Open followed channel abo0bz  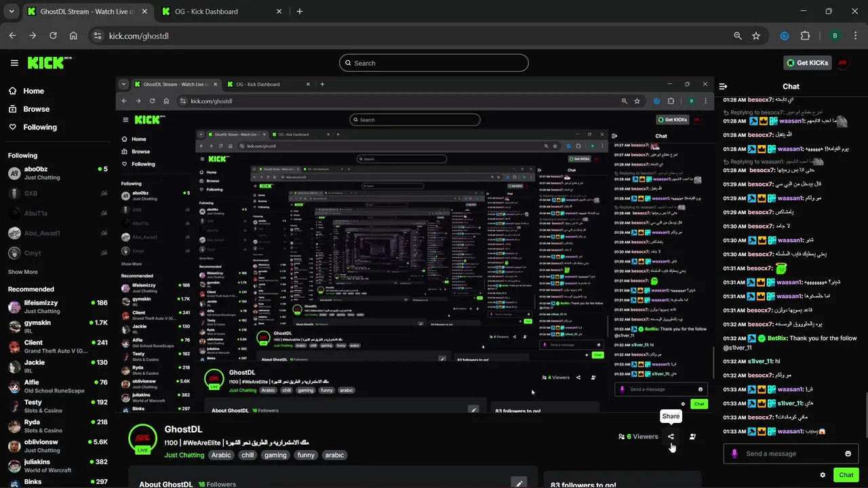pos(57,174)
